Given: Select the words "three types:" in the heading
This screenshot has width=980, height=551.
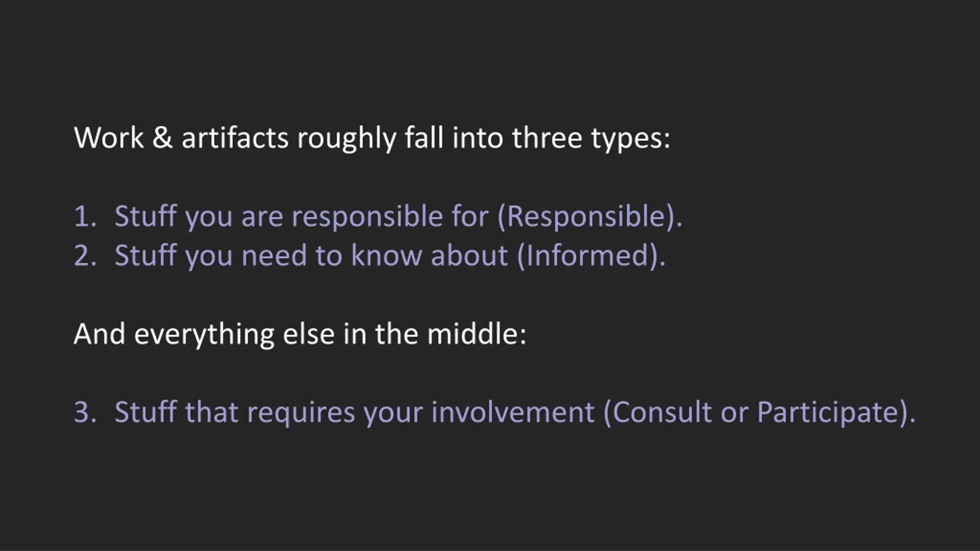Looking at the screenshot, I should [x=591, y=138].
